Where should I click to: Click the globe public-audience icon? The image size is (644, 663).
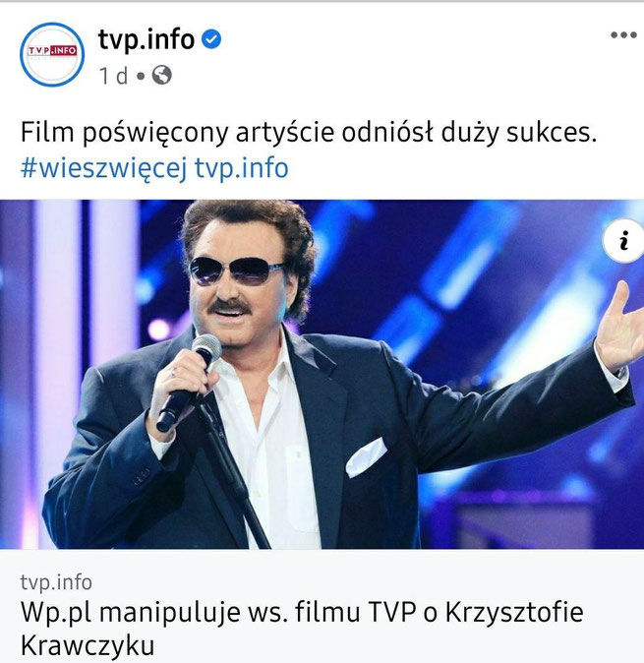tap(162, 76)
